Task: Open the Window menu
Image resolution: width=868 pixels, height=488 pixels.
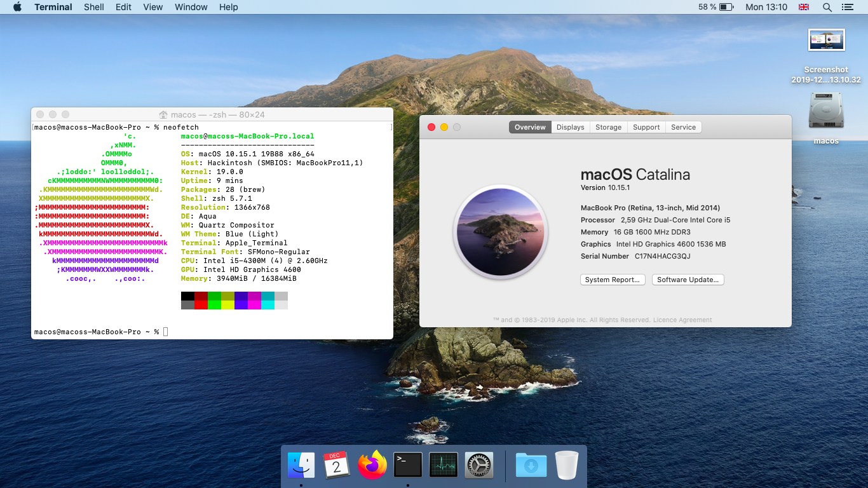Action: pyautogui.click(x=191, y=7)
